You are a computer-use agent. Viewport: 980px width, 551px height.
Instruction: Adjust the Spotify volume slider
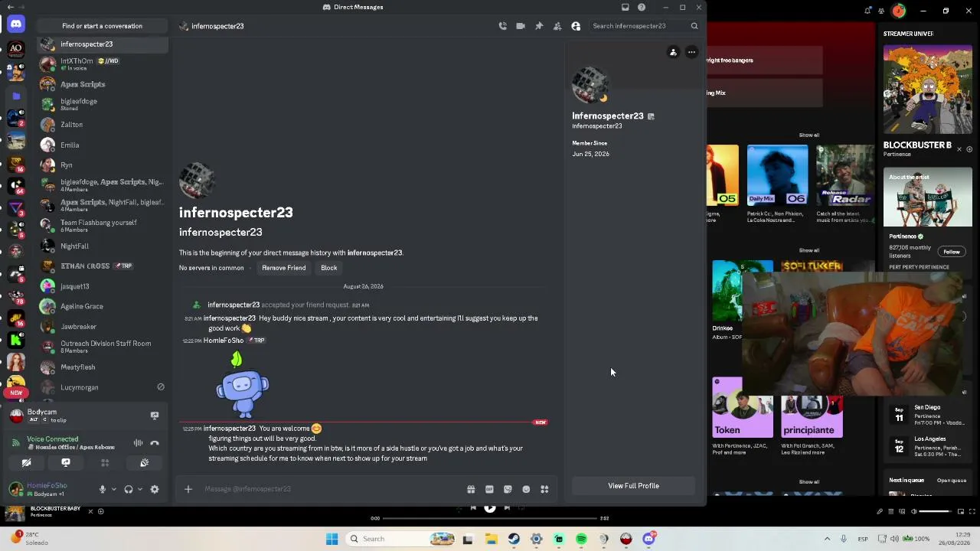coord(934,511)
